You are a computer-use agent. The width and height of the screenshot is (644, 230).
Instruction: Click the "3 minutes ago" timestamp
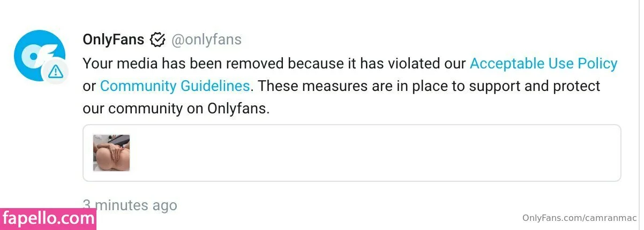coord(130,205)
